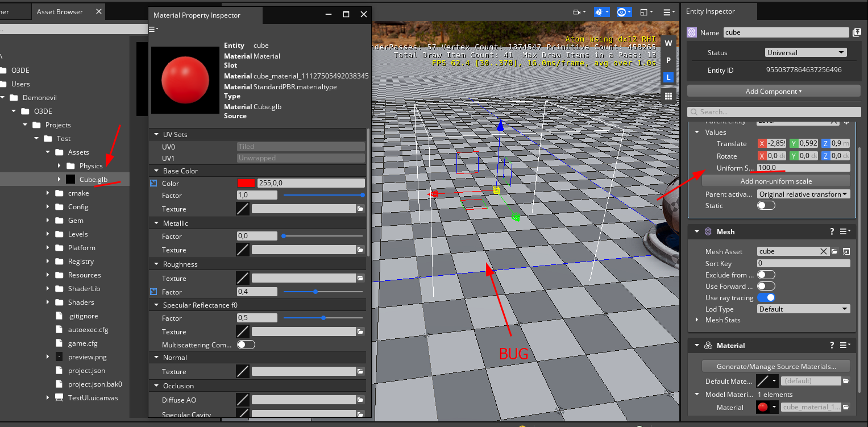Enable the Multiscattering Comp toggle
The width and height of the screenshot is (868, 427).
246,345
